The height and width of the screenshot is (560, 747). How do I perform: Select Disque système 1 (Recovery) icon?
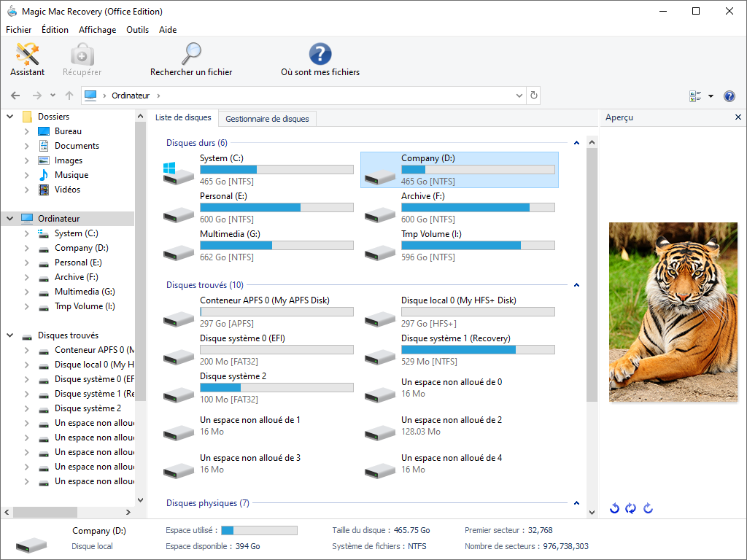click(x=379, y=357)
